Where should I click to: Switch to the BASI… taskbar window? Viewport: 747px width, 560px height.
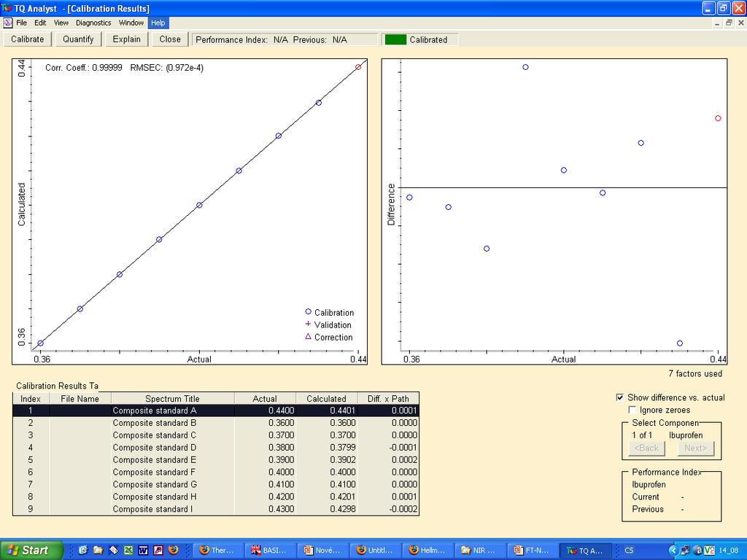click(271, 550)
